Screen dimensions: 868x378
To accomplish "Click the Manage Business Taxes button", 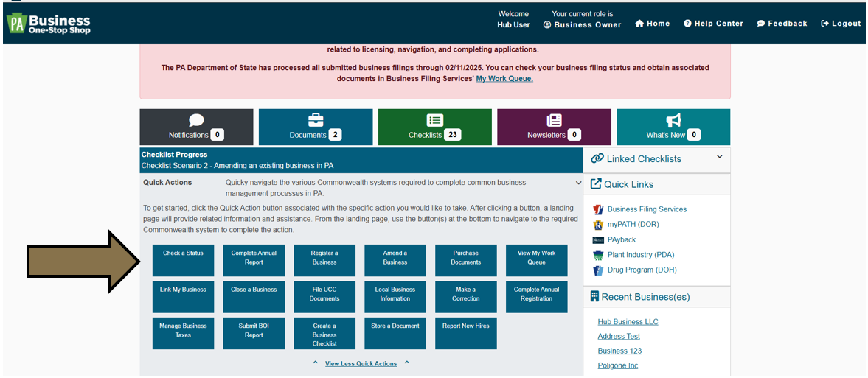I will [x=183, y=333].
